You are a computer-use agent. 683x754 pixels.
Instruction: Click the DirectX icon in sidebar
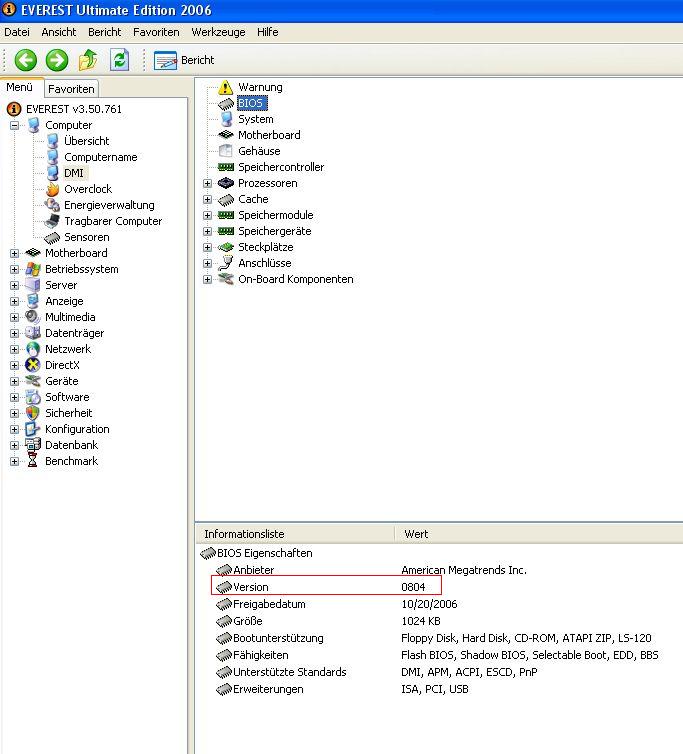[33, 365]
